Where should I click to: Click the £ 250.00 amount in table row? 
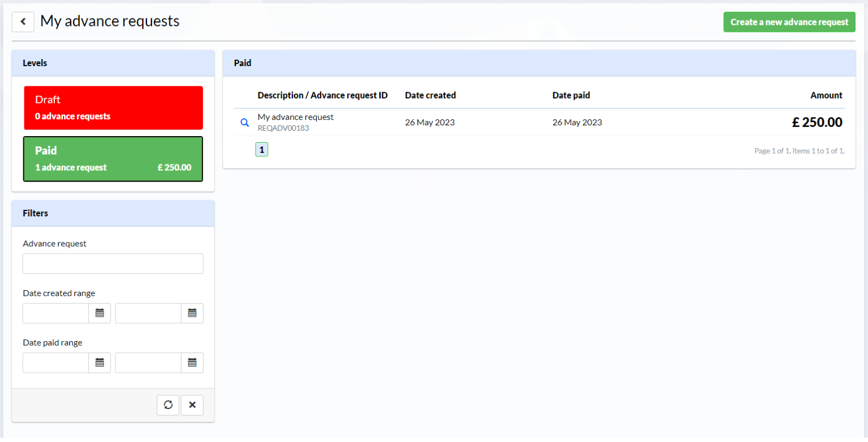817,123
